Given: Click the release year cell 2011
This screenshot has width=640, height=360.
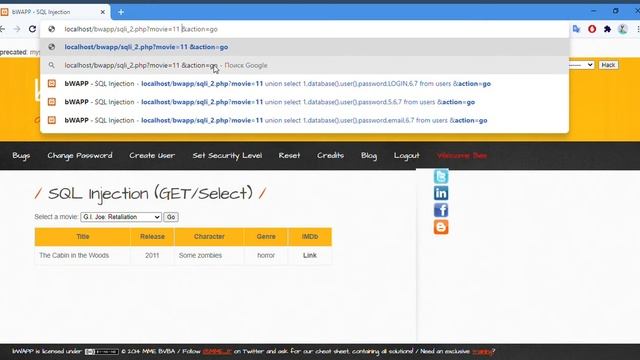Looking at the screenshot, I should point(152,256).
